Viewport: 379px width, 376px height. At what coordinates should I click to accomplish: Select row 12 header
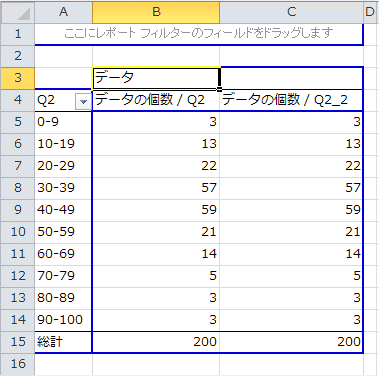[x=18, y=276]
